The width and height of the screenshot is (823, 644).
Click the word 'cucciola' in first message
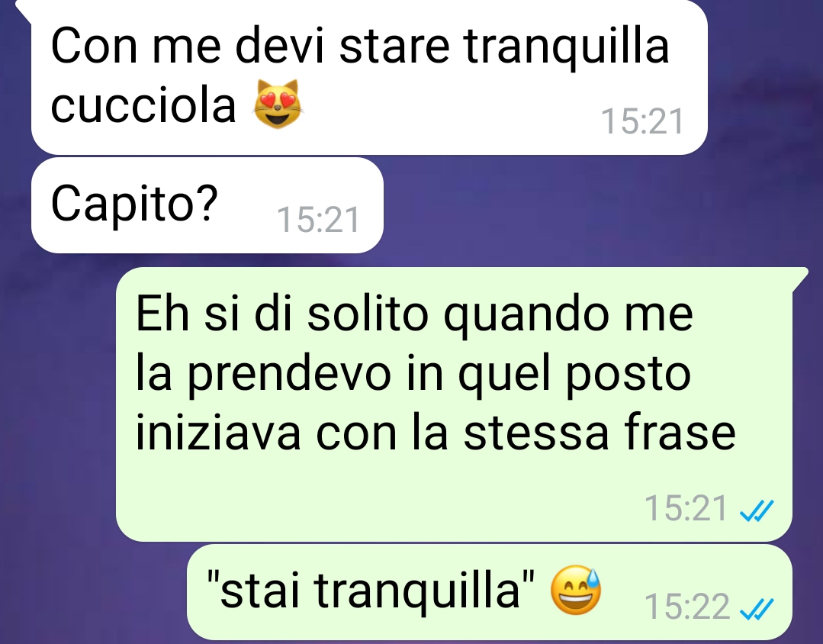point(143,105)
